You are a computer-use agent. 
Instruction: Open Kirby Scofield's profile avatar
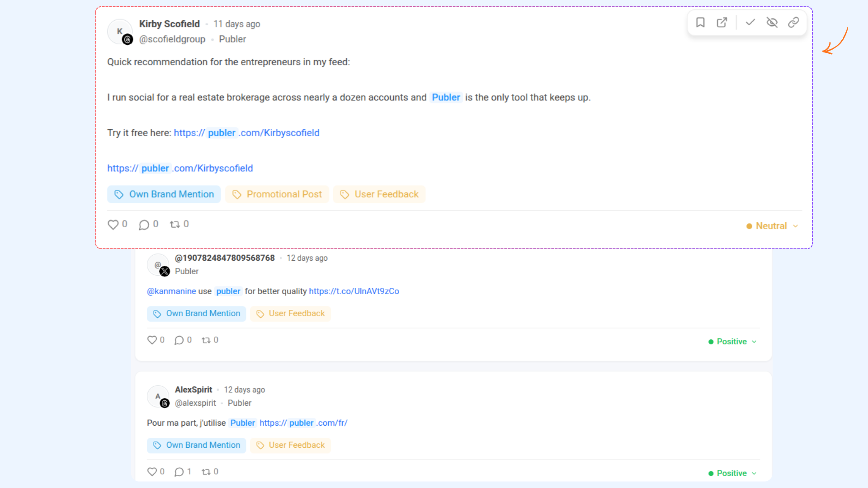tap(120, 32)
